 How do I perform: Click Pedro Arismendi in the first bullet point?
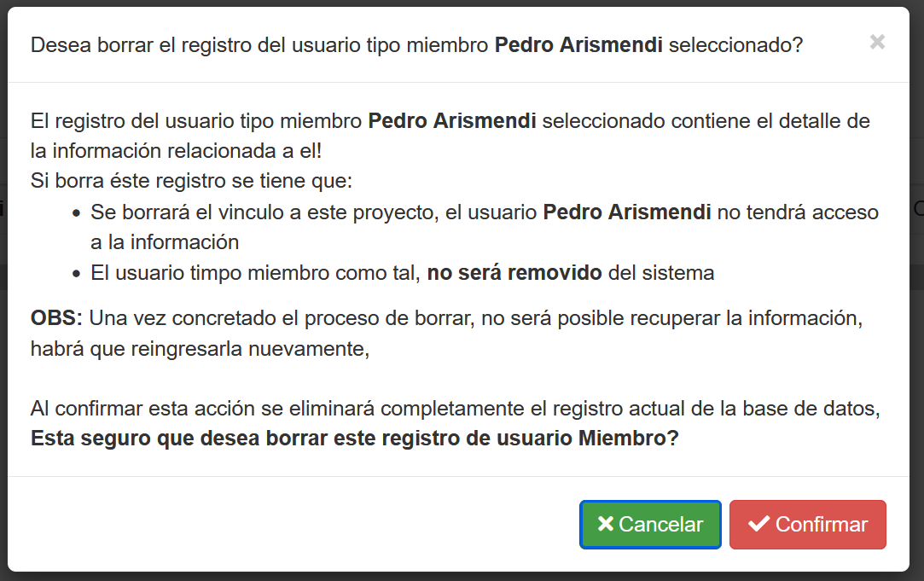point(627,212)
